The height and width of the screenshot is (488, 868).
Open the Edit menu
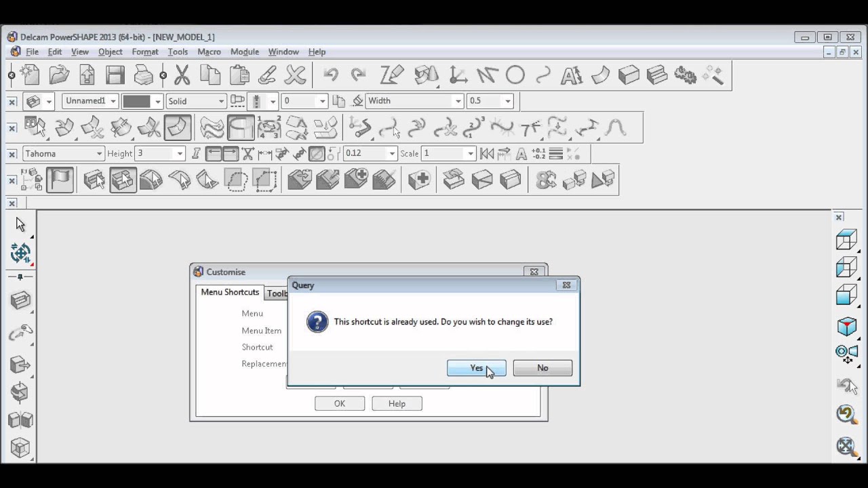(55, 52)
